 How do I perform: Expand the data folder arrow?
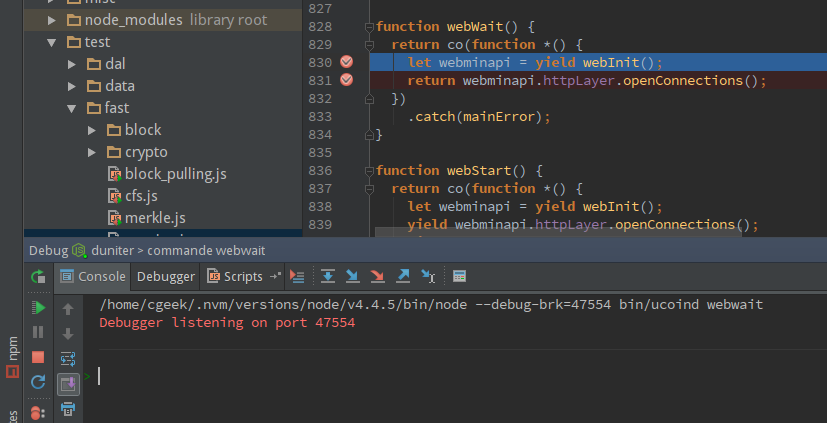click(x=72, y=86)
